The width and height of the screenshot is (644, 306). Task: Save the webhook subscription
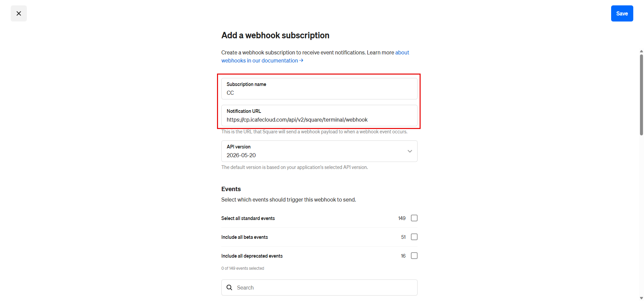pos(622,13)
